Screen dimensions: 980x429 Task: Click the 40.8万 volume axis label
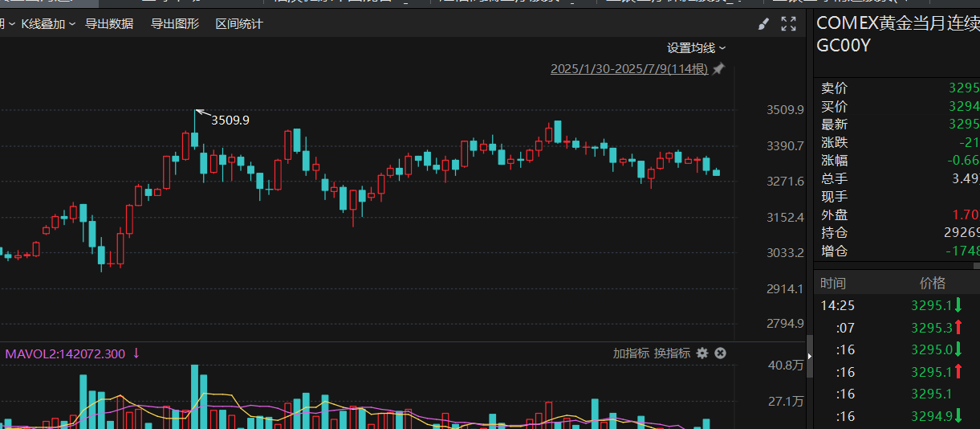click(x=787, y=366)
